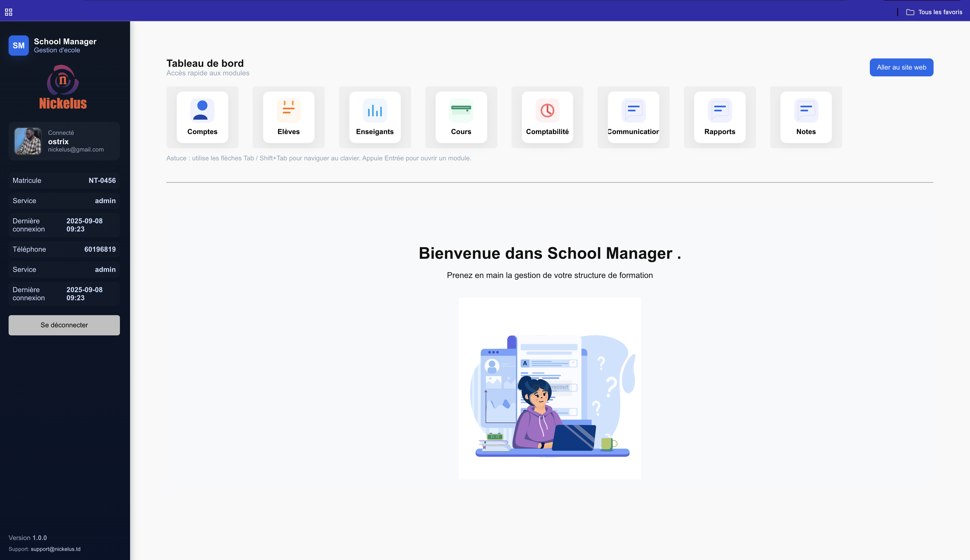
Task: Click the SM logo badge
Action: 18,45
